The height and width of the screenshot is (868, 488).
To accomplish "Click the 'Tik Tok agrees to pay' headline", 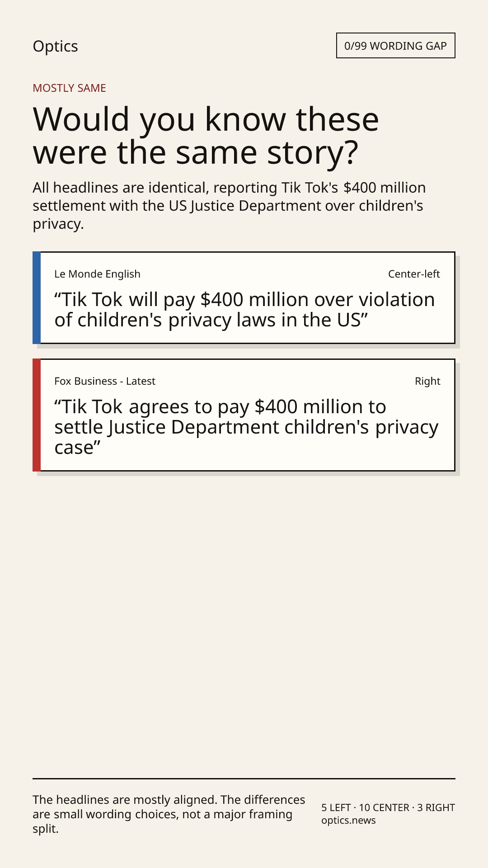I will click(246, 427).
